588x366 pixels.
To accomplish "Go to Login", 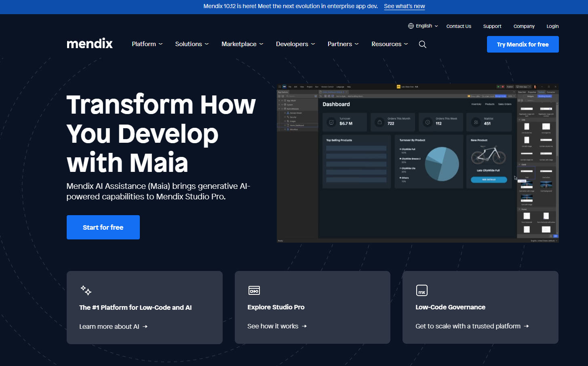I will click(x=552, y=26).
